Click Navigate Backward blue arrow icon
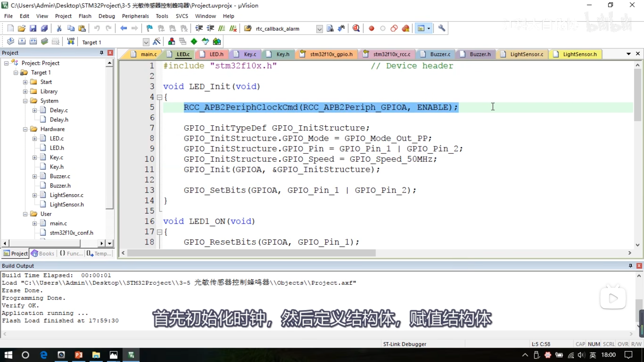Viewport: 644px width, 362px height. coord(123,28)
